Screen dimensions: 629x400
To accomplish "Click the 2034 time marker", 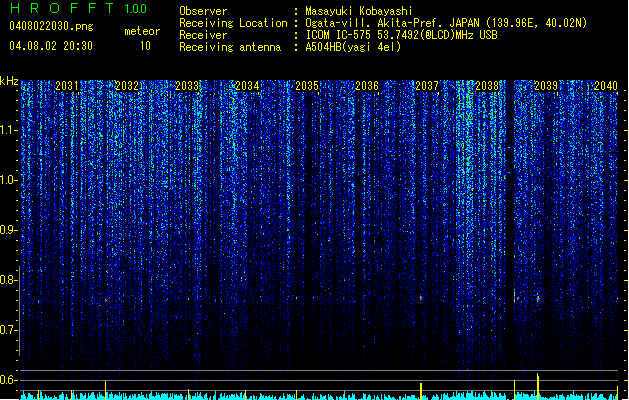I will click(x=247, y=86).
